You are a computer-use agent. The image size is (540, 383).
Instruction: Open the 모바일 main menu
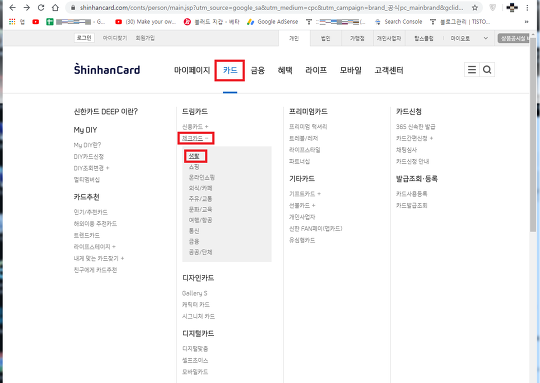point(351,70)
